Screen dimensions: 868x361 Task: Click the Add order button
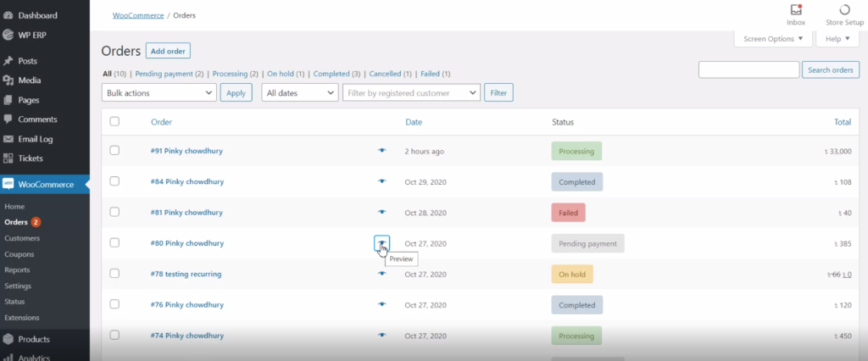tap(168, 51)
